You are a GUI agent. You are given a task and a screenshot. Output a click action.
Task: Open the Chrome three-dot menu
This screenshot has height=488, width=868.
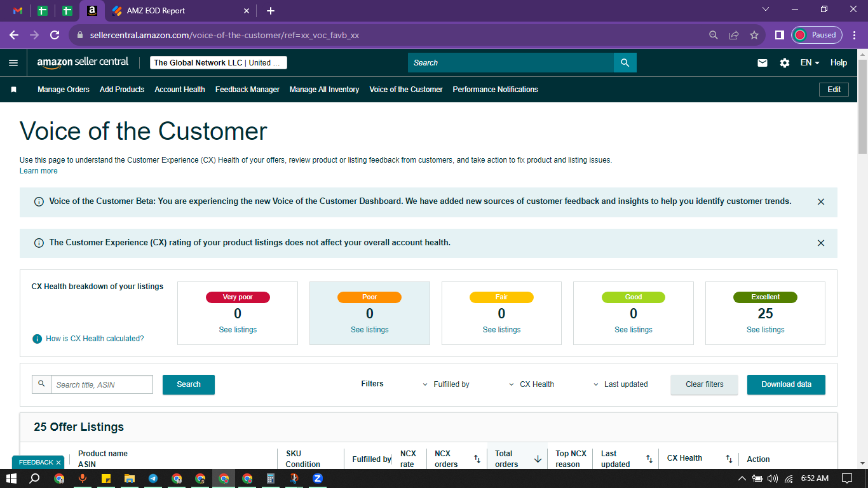pos(853,35)
